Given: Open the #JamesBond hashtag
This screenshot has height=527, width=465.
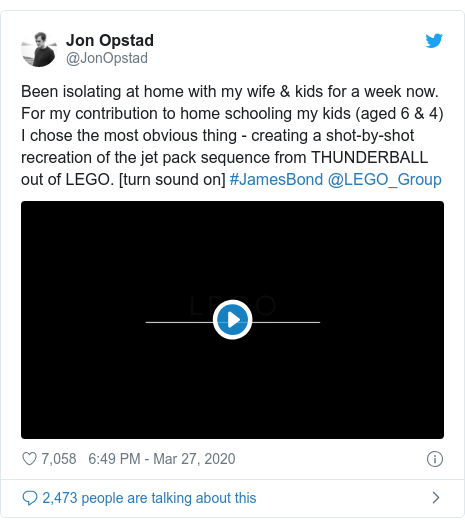Looking at the screenshot, I should [x=276, y=180].
